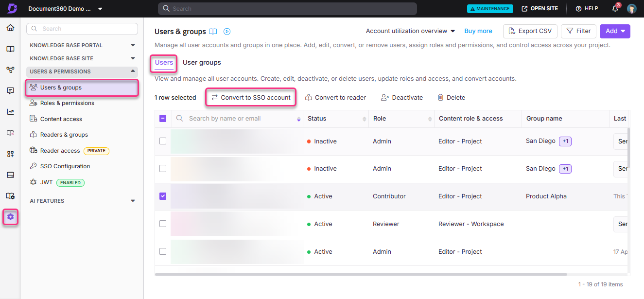Open the Drive icon in the sidebar
Image resolution: width=644 pixels, height=299 pixels.
[10, 175]
